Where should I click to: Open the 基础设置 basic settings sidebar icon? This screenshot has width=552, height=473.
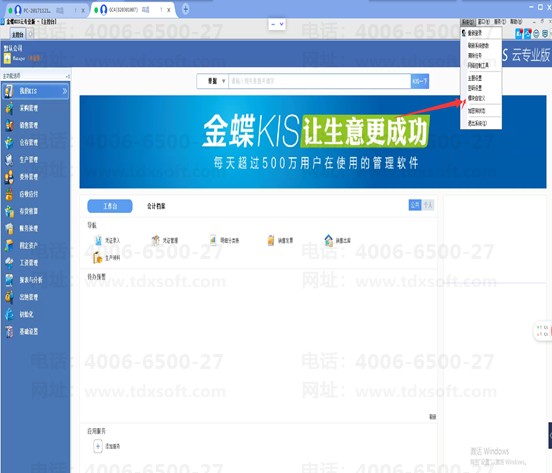pyautogui.click(x=10, y=332)
